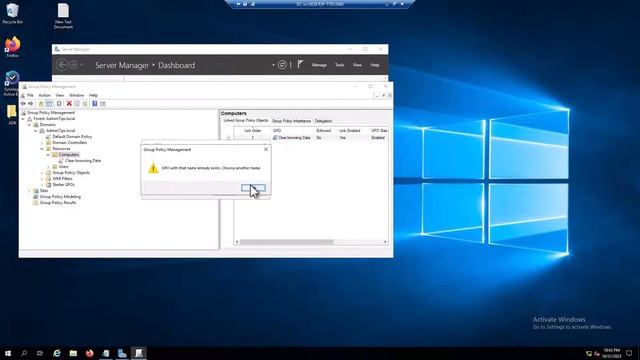Screen dimensions: 640x360
Task: Click the Enforced column header
Action: [324, 131]
